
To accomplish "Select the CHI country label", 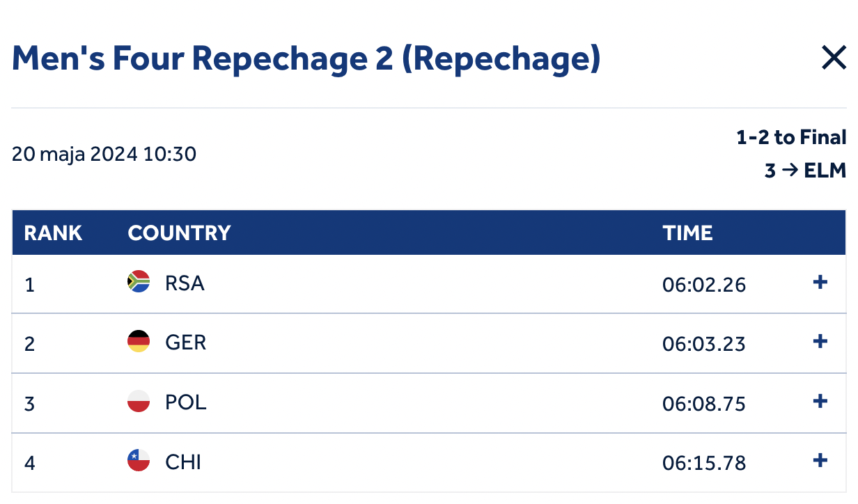I will pos(183,462).
